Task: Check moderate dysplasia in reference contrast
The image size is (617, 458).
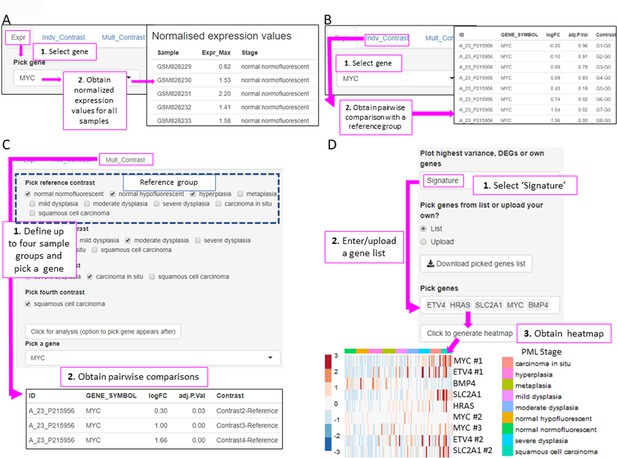Action: (x=87, y=204)
